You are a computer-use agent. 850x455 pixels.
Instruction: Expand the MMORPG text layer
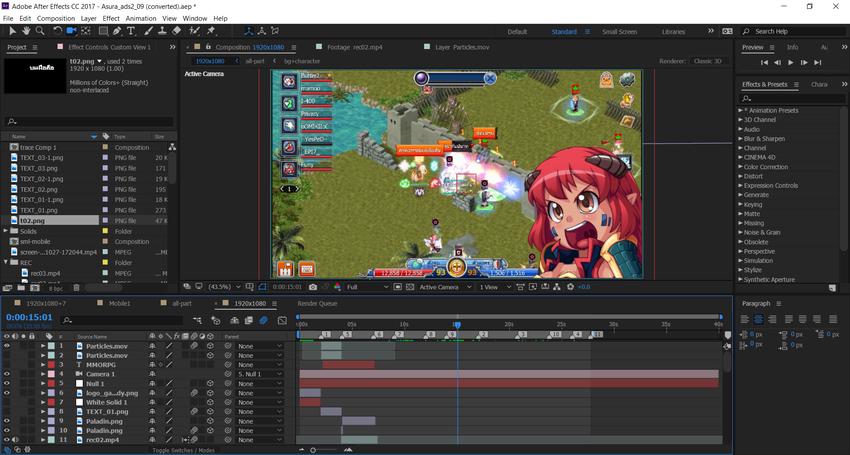pos(43,365)
